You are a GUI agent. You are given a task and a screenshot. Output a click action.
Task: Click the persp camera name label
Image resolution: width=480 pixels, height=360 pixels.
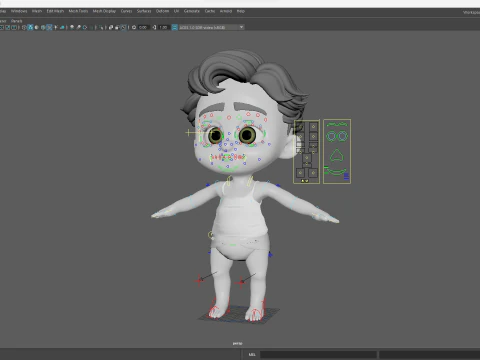pos(237,343)
